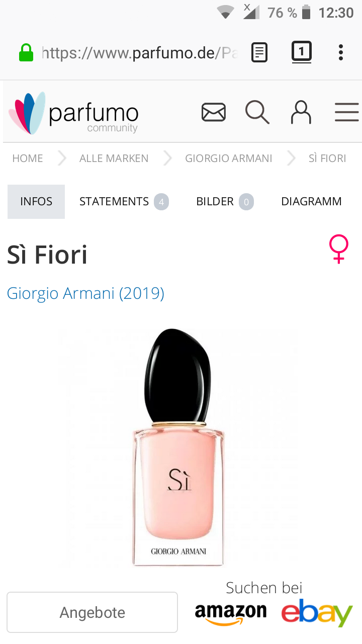
Task: Open the hamburger navigation menu
Action: [347, 112]
